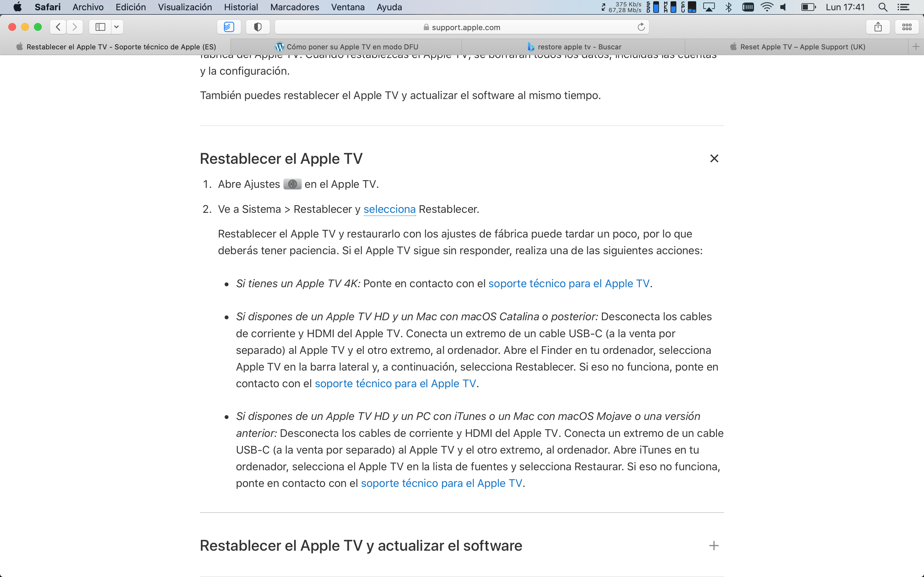Go back to the previous page
The height and width of the screenshot is (577, 924).
58,27
